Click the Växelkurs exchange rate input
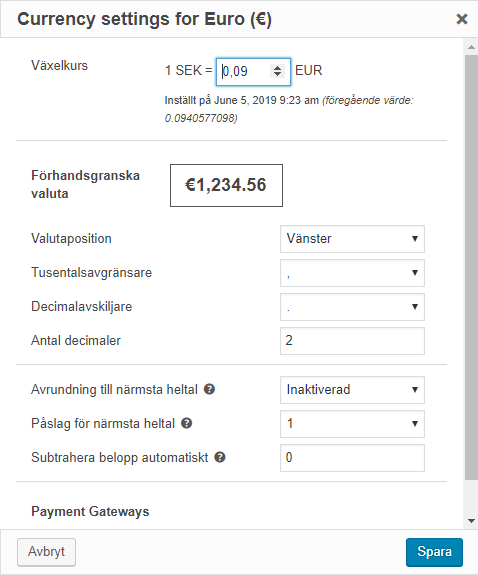The height and width of the screenshot is (575, 478). click(x=253, y=72)
